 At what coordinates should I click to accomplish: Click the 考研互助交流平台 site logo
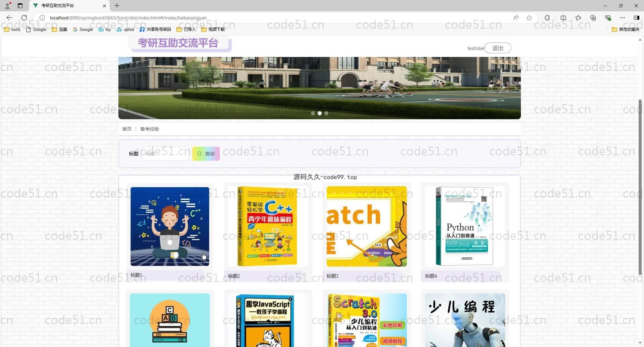(x=178, y=43)
